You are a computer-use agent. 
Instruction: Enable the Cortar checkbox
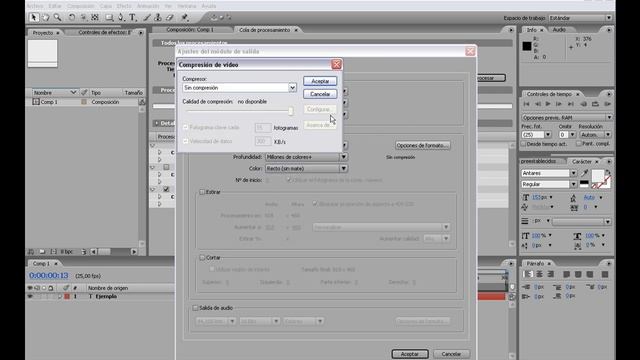(x=202, y=258)
